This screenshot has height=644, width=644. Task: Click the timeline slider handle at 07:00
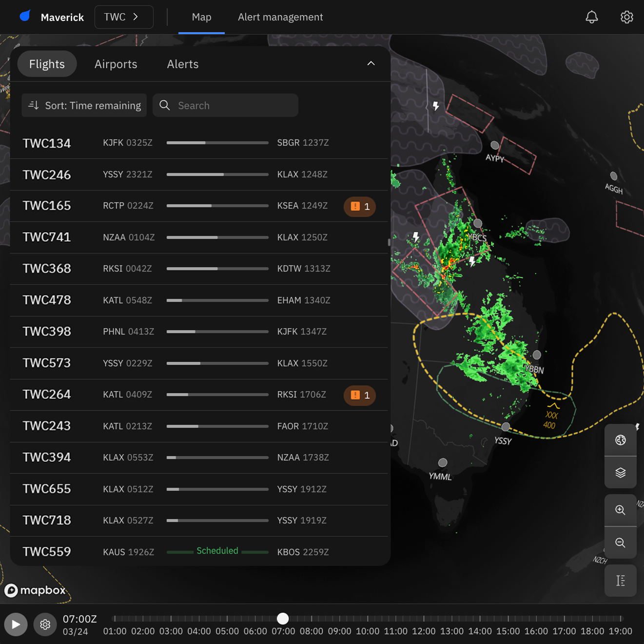(x=283, y=619)
